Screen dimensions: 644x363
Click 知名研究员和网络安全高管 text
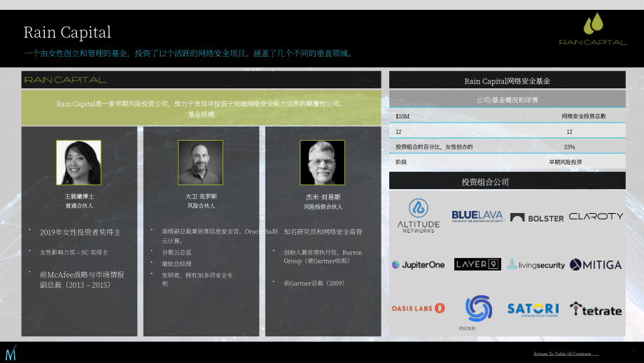[x=323, y=232]
